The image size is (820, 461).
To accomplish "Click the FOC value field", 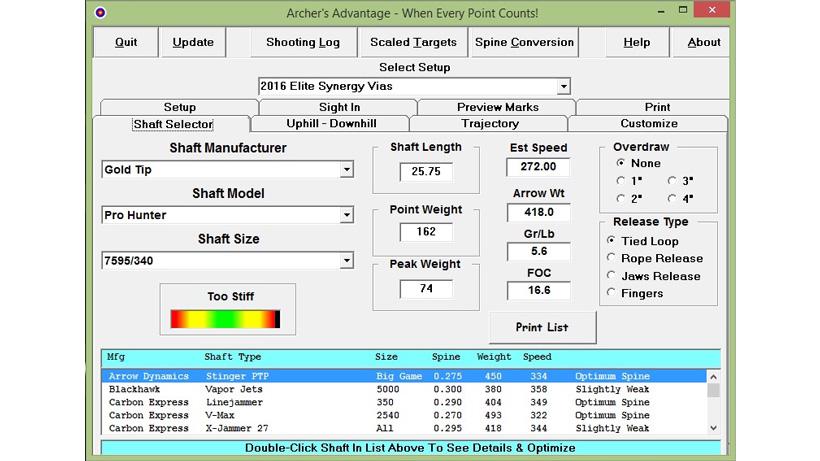I will pyautogui.click(x=538, y=290).
